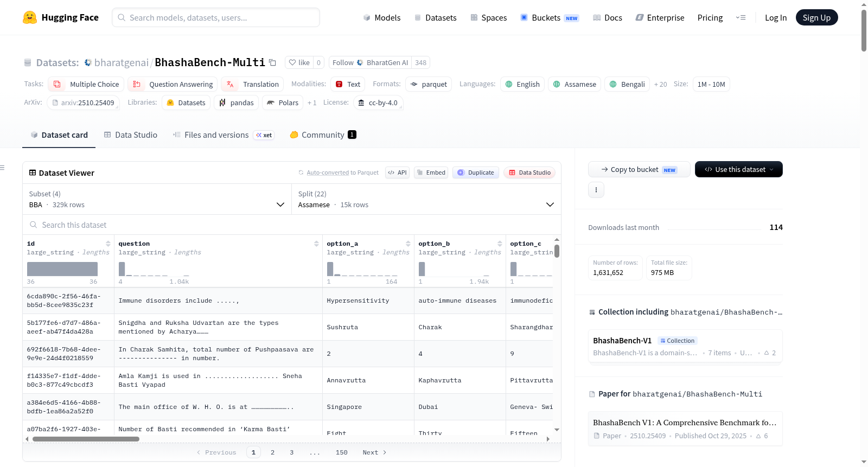The image size is (868, 467).
Task: Click Copy to bucket button
Action: (x=639, y=169)
